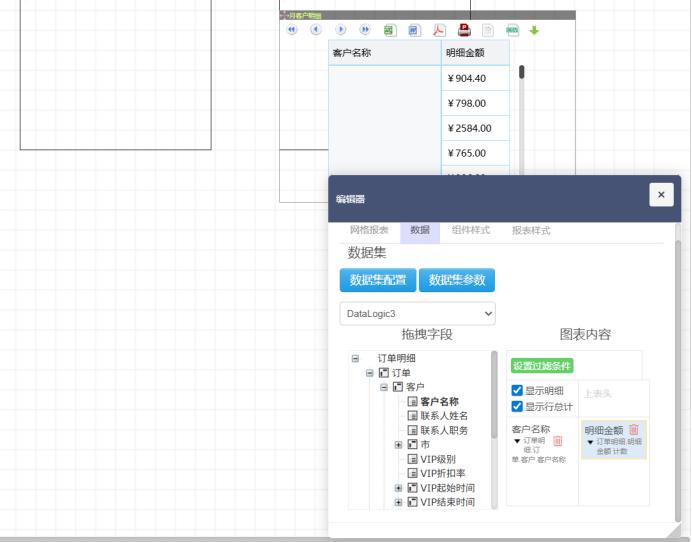Click the 明细金额 field box in chart content

614,440
